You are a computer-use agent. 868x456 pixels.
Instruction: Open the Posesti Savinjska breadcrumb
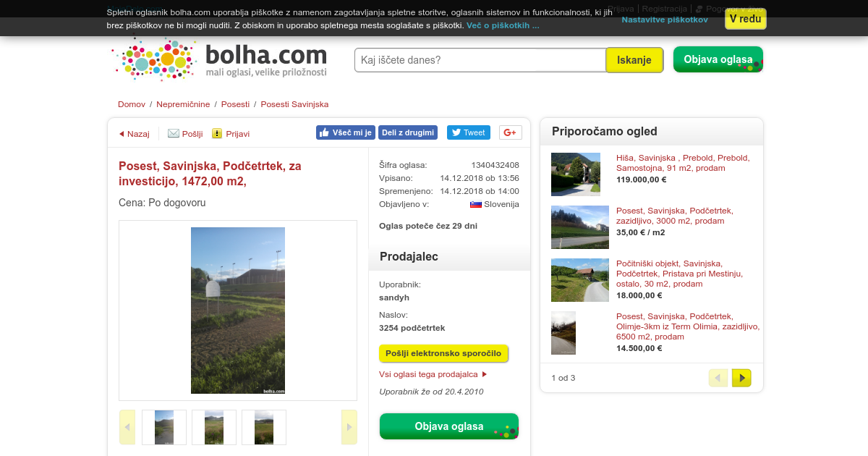(x=294, y=104)
